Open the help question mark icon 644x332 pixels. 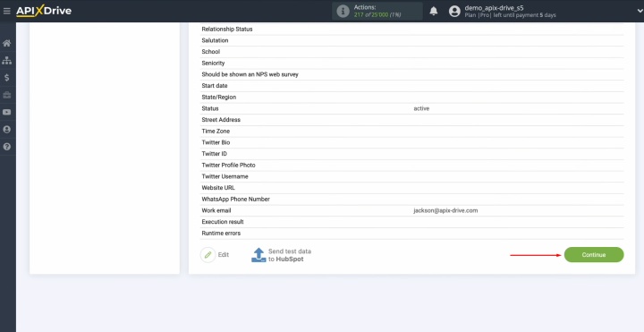point(6,147)
